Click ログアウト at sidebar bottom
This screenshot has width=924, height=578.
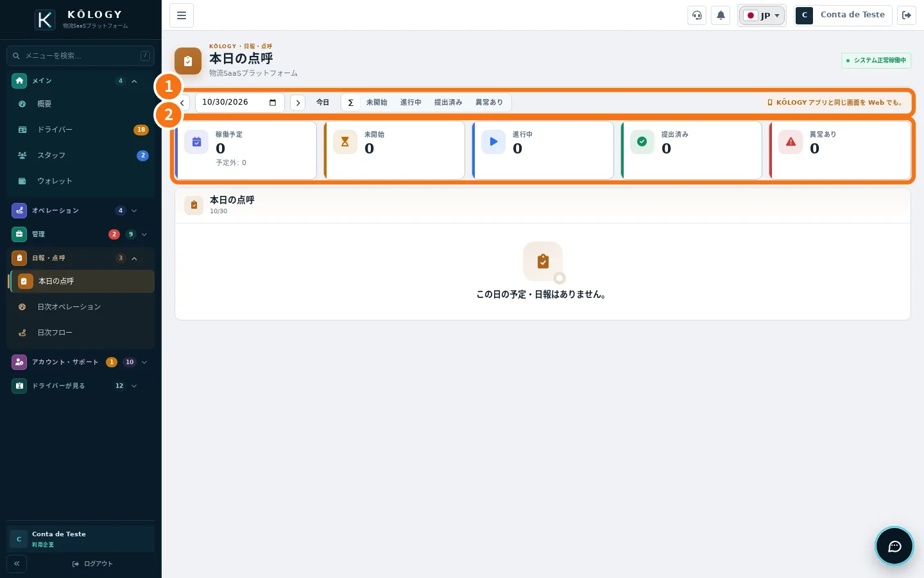click(92, 564)
